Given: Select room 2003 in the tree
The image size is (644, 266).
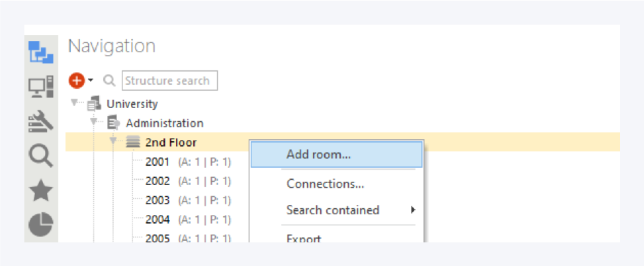Looking at the screenshot, I should (157, 200).
